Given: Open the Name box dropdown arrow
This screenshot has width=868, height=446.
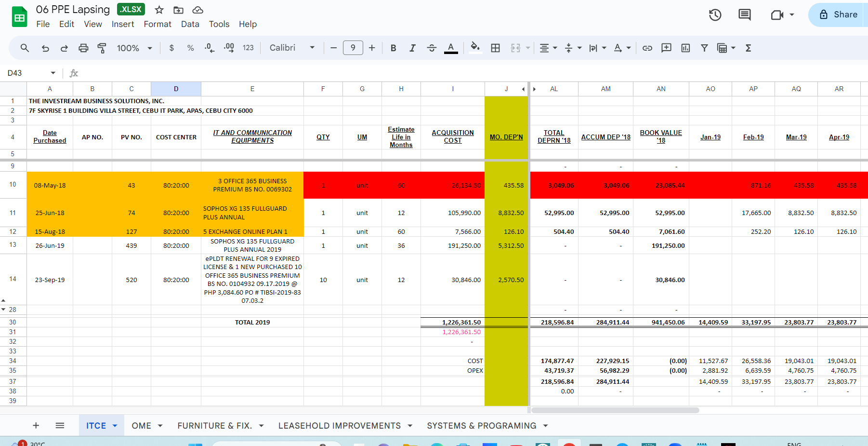Looking at the screenshot, I should click(x=53, y=73).
